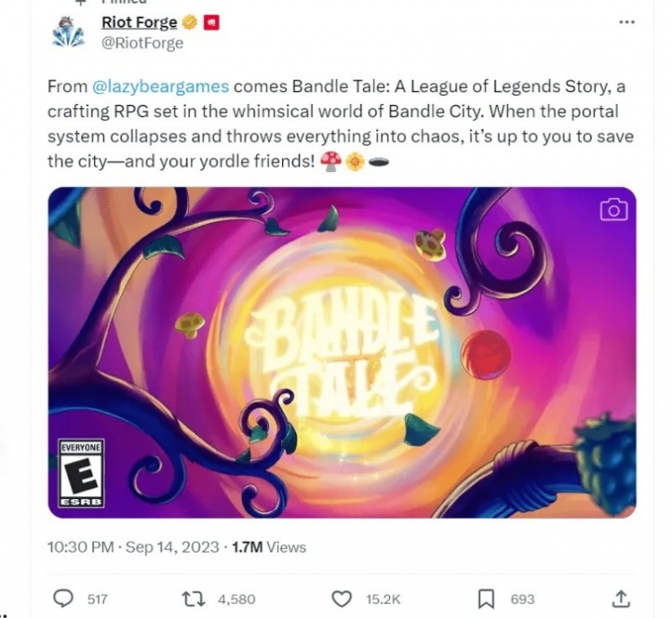Click the share upload icon
The image size is (672, 618).
click(x=621, y=598)
